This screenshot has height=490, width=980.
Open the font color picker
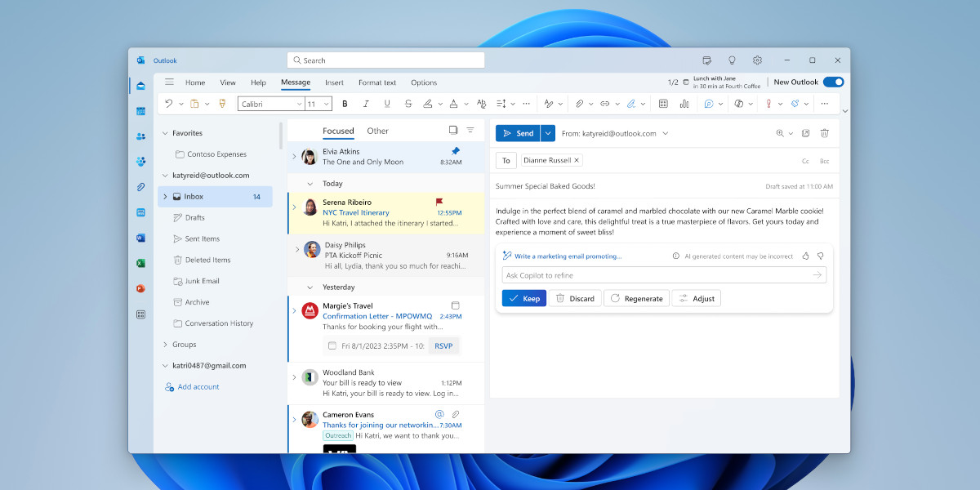click(454, 104)
